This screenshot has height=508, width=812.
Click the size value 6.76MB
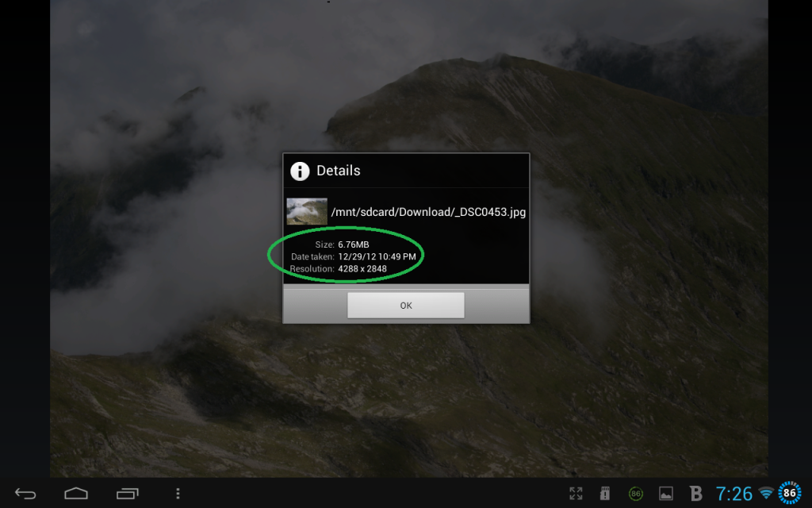point(353,244)
